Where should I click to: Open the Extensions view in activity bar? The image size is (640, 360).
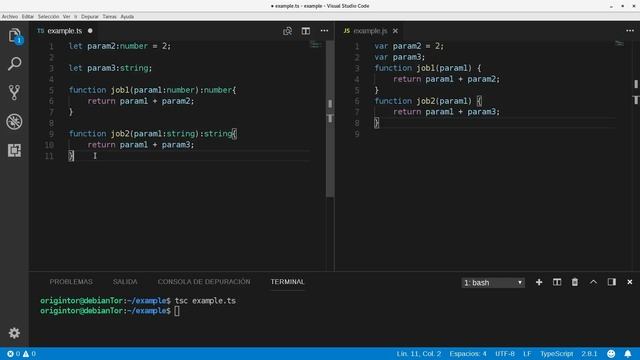(x=14, y=150)
